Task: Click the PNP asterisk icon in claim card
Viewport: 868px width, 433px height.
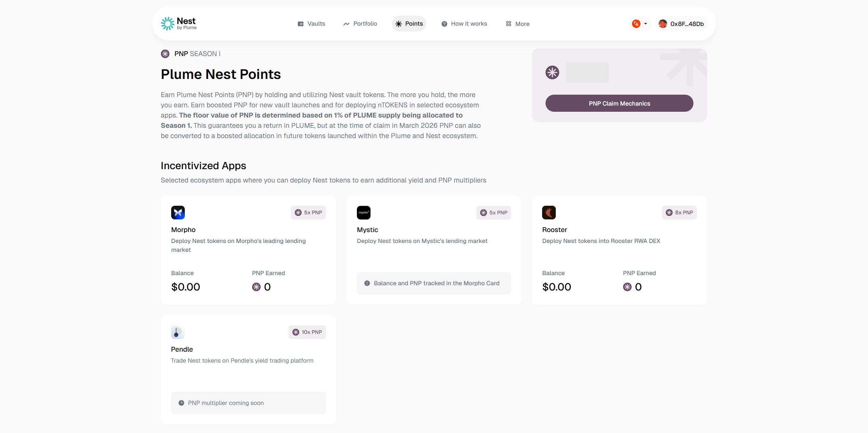Action: tap(552, 72)
